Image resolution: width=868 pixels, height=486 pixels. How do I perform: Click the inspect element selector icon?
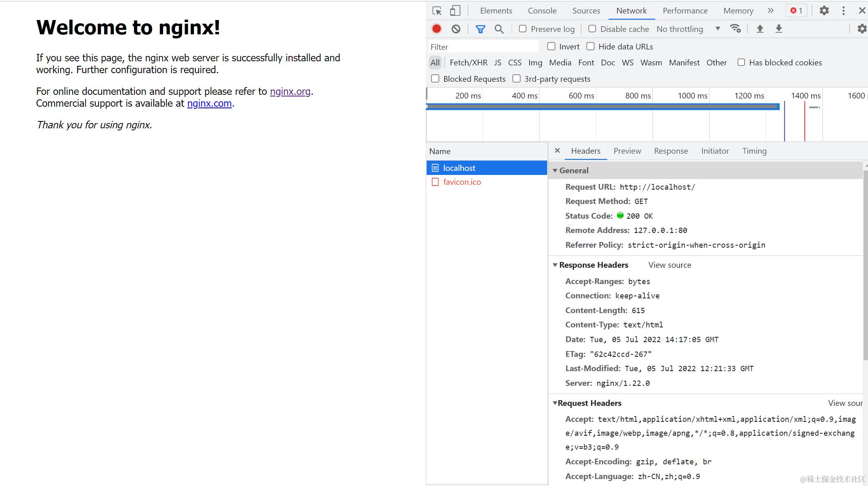[x=437, y=11]
